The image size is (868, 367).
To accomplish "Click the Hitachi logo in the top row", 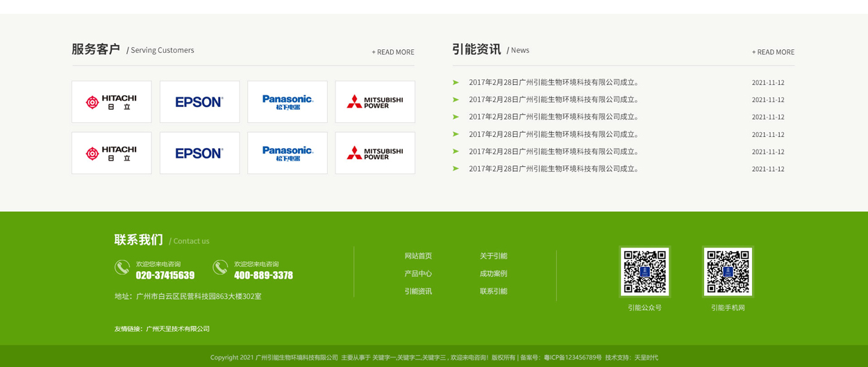I will tap(111, 102).
